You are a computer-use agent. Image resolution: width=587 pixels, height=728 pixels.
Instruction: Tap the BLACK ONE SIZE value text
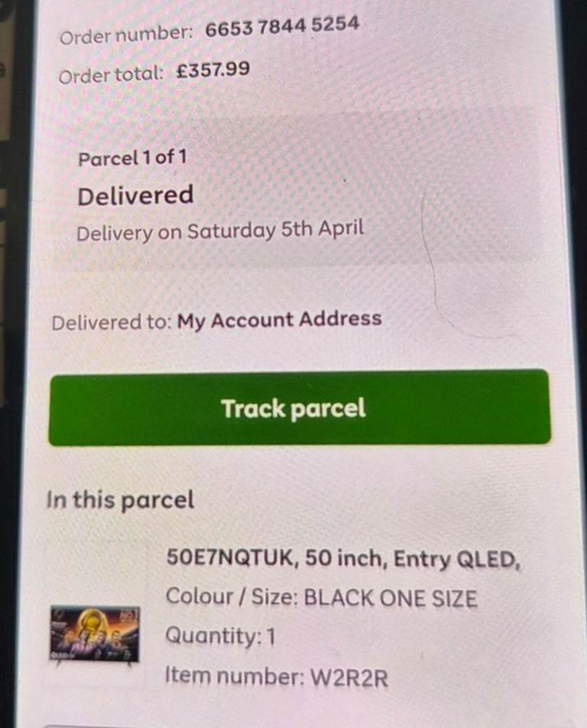tap(391, 599)
